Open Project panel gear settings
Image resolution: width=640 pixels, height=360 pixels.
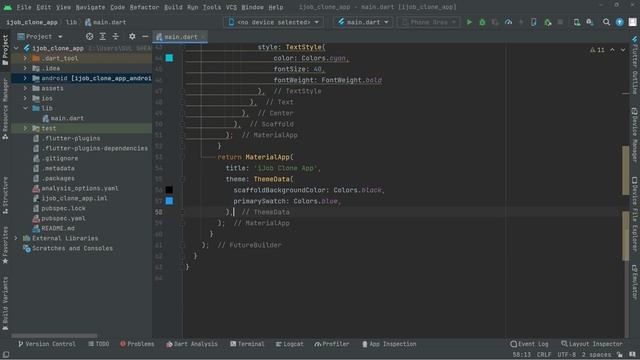tap(132, 37)
